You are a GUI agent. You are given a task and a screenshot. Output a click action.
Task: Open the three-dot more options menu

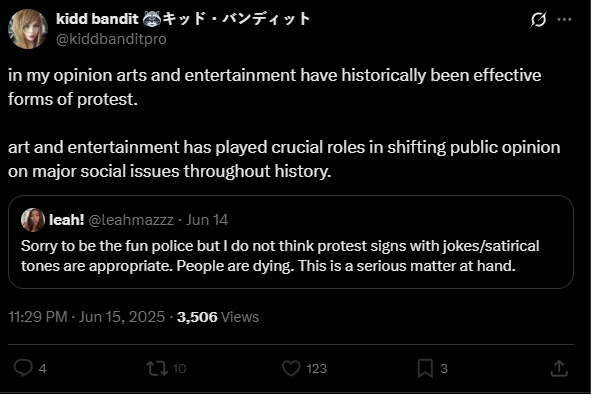[x=564, y=19]
